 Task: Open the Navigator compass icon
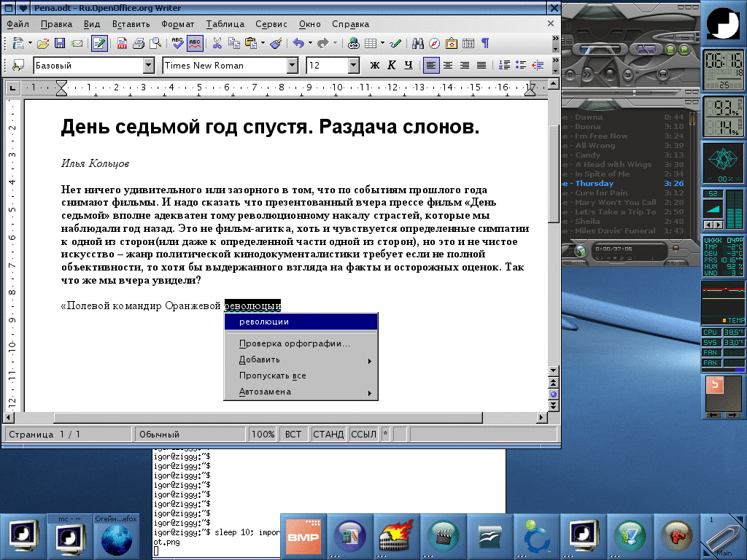[x=434, y=43]
